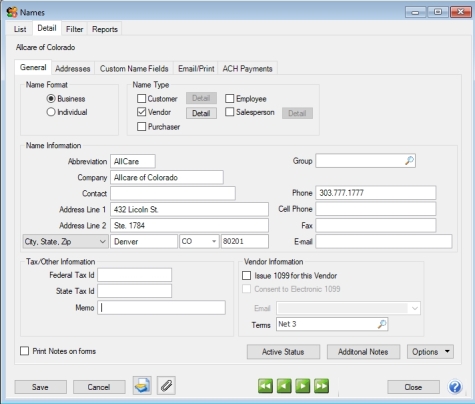Check the Customer name type checkbox
This screenshot has height=404, width=475.
point(141,99)
